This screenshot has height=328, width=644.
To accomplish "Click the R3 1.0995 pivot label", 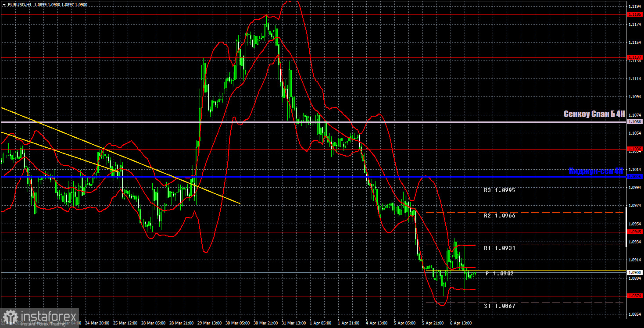I will (499, 190).
